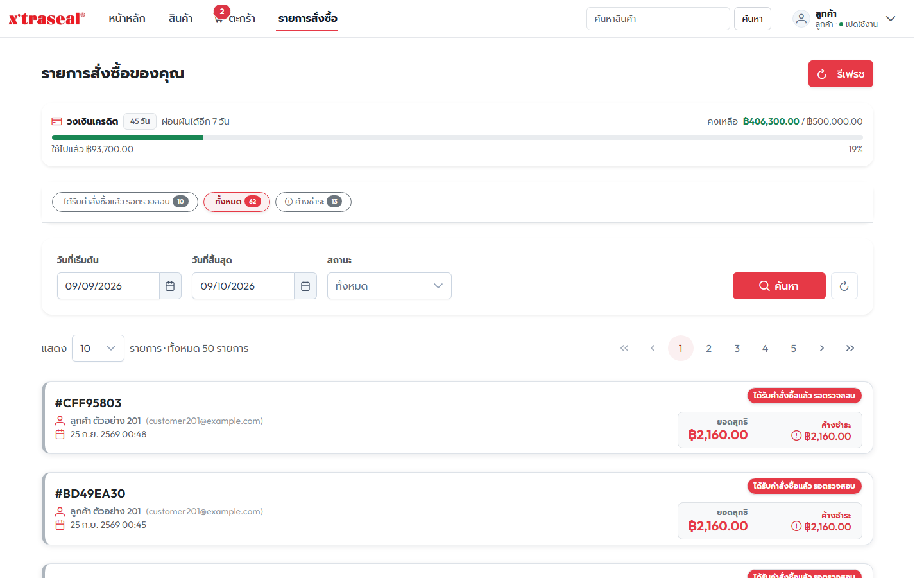Open the สินค้า products menu
This screenshot has height=578, width=924.
coord(181,19)
